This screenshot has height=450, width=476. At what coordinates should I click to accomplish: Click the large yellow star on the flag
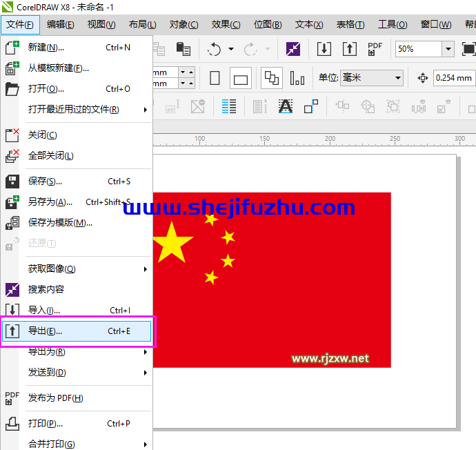point(172,243)
